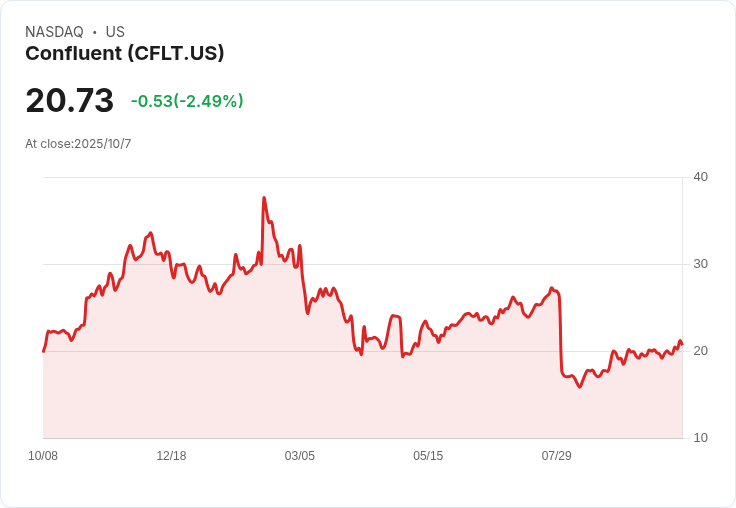Select the 03/05 date on the x-axis

coord(299,456)
